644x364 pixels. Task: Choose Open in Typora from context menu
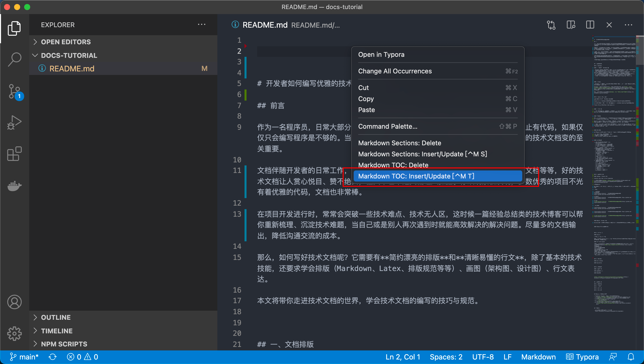[381, 55]
